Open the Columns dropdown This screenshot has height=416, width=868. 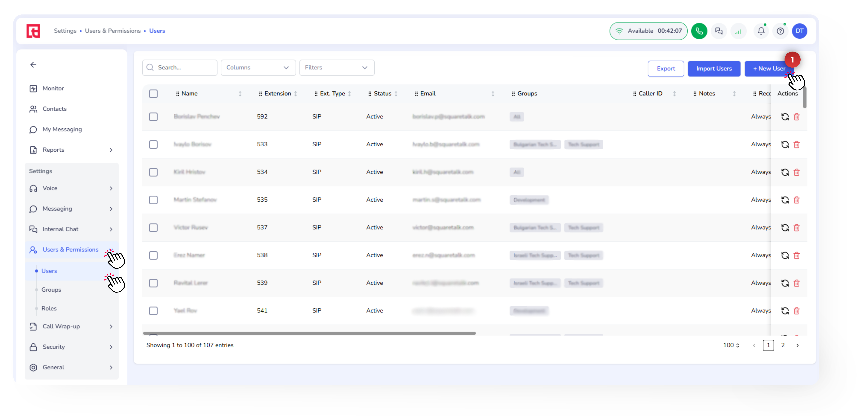(258, 68)
